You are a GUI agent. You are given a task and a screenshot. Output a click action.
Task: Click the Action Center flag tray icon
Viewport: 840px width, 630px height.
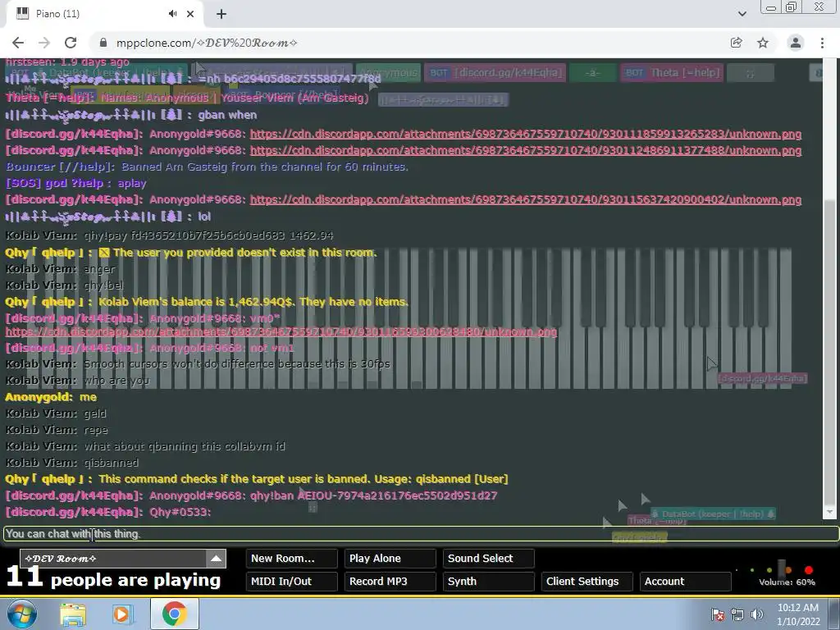click(x=717, y=614)
